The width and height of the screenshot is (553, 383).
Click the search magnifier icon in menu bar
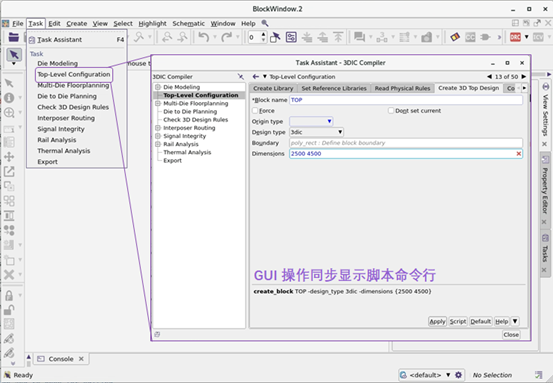tap(265, 23)
